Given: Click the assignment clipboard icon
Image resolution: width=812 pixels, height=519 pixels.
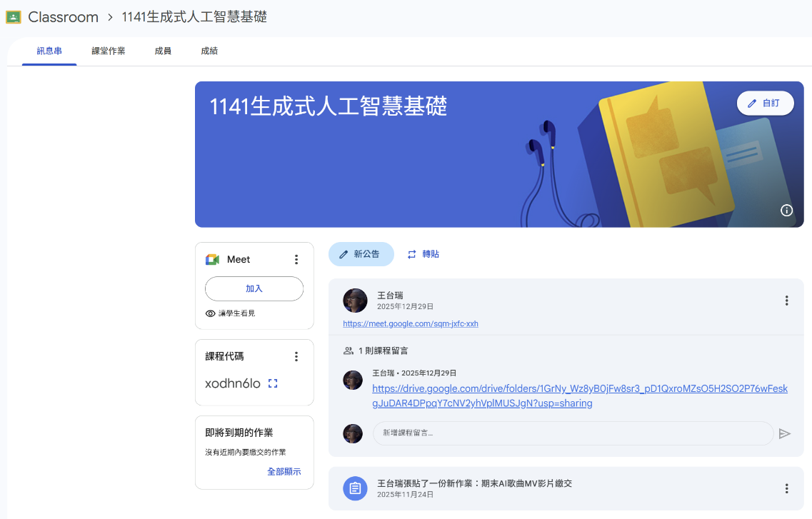Looking at the screenshot, I should (355, 488).
